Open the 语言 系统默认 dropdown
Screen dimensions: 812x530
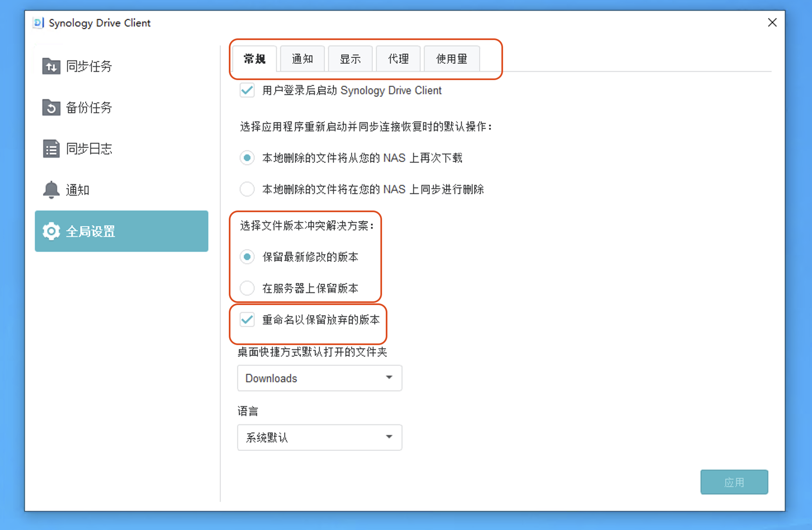tap(320, 438)
